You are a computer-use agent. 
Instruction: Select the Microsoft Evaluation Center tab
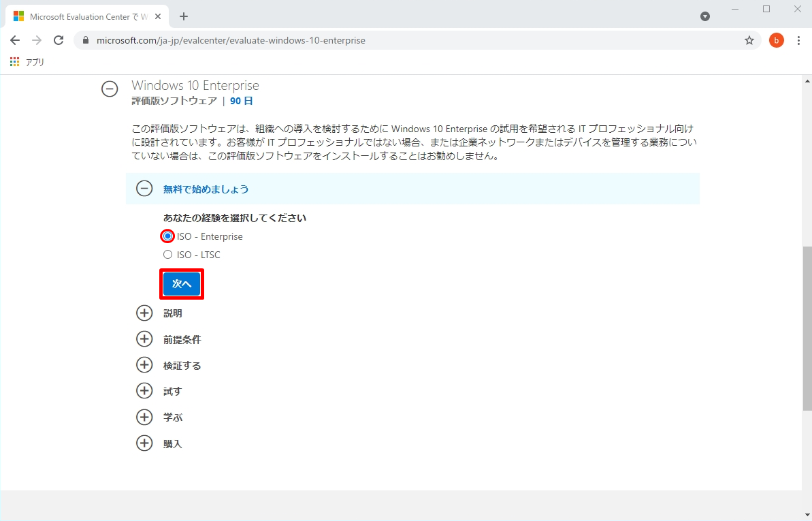click(86, 16)
